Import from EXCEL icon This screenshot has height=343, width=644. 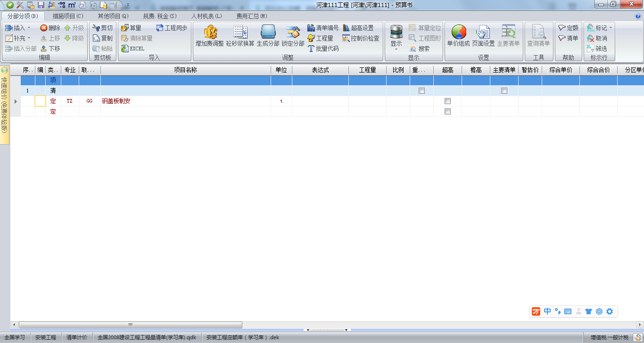pyautogui.click(x=125, y=49)
